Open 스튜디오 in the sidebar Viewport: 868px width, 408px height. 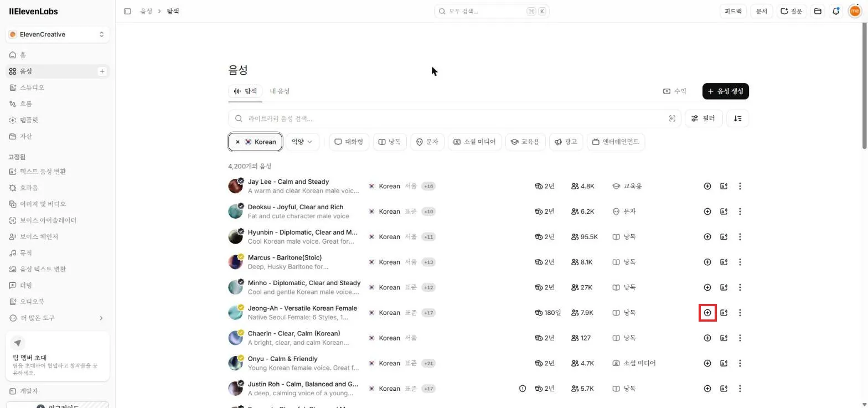pos(57,87)
